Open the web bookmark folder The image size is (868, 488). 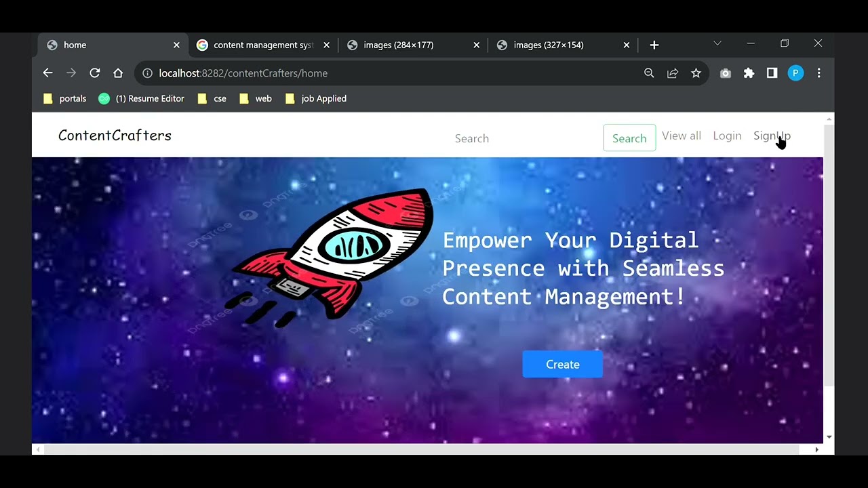click(x=256, y=98)
